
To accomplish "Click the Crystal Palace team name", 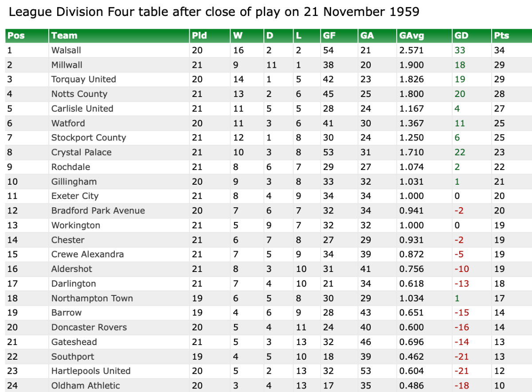I will pyautogui.click(x=81, y=152).
